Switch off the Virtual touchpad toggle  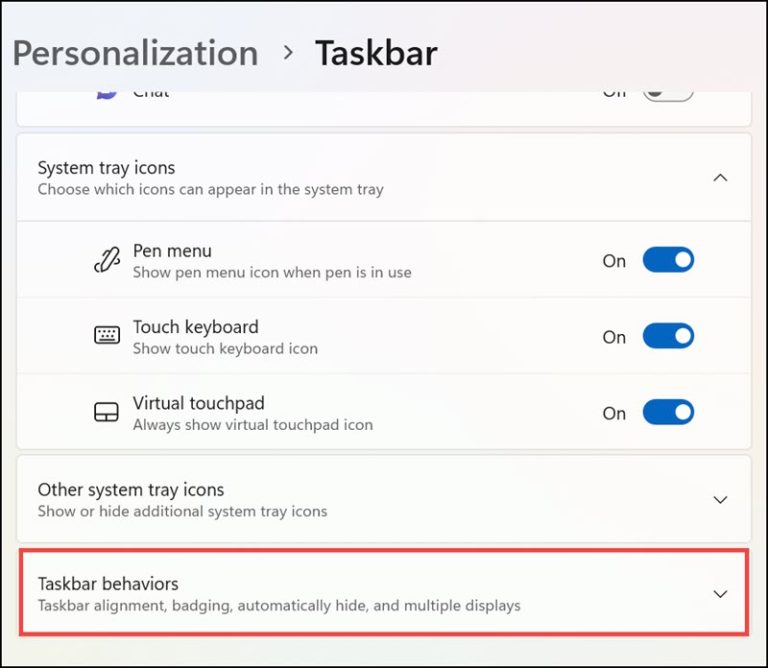[667, 413]
